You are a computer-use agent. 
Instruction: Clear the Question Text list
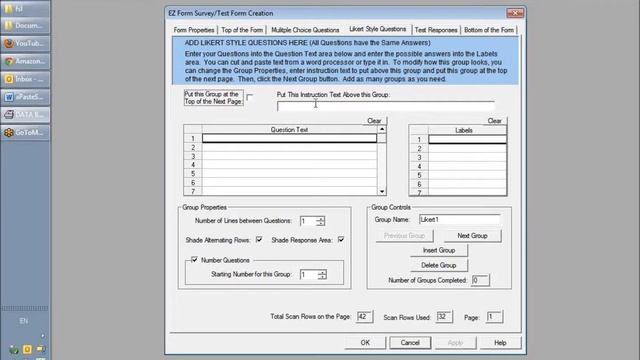click(x=374, y=121)
